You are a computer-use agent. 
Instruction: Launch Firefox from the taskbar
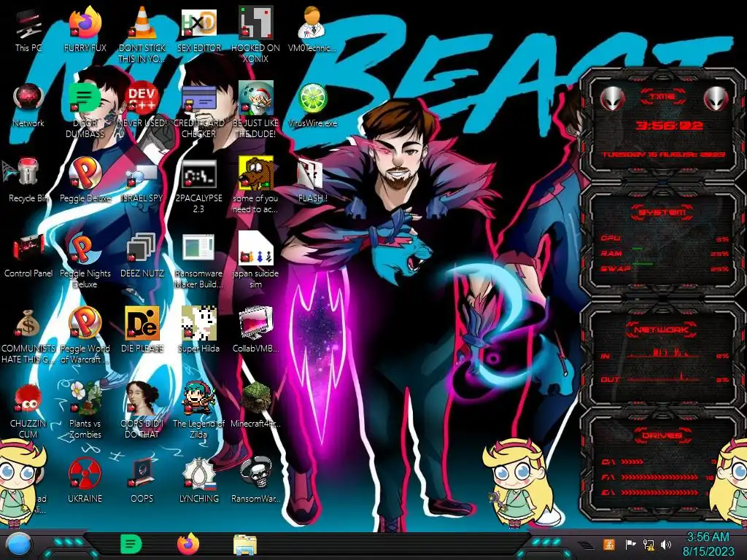[x=188, y=544]
